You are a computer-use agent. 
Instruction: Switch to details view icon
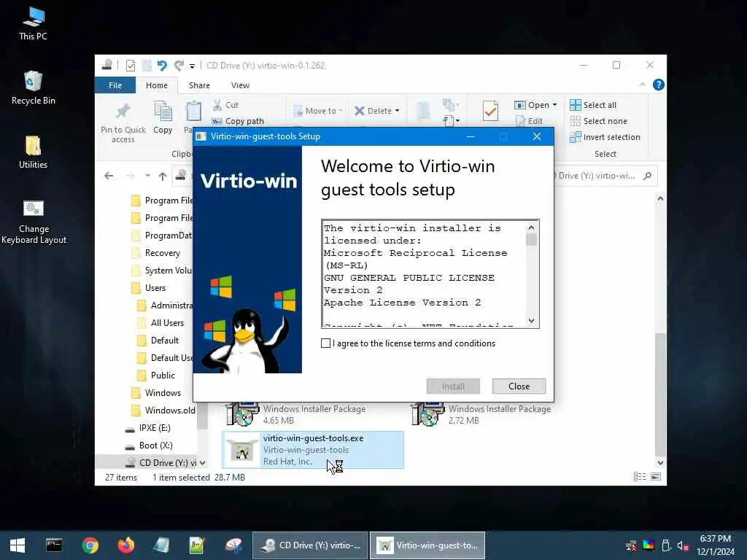(640, 477)
